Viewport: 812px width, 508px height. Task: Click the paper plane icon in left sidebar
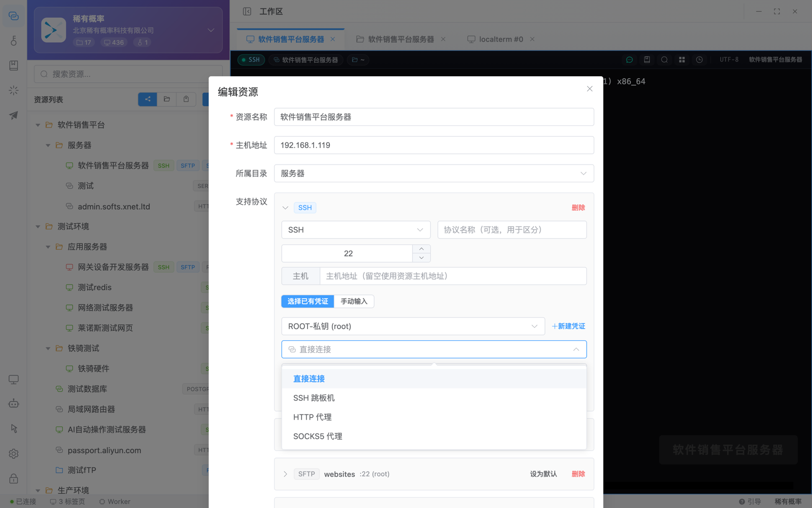(x=14, y=115)
